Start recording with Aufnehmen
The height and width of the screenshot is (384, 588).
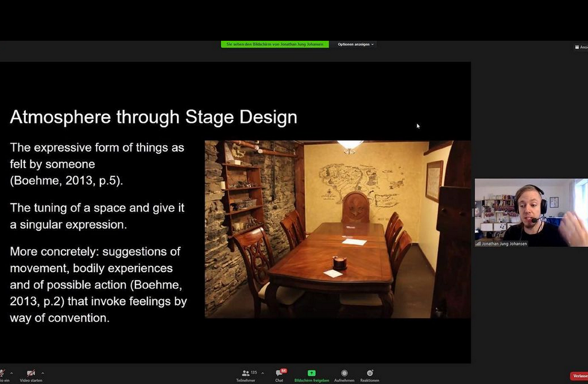[x=345, y=375]
